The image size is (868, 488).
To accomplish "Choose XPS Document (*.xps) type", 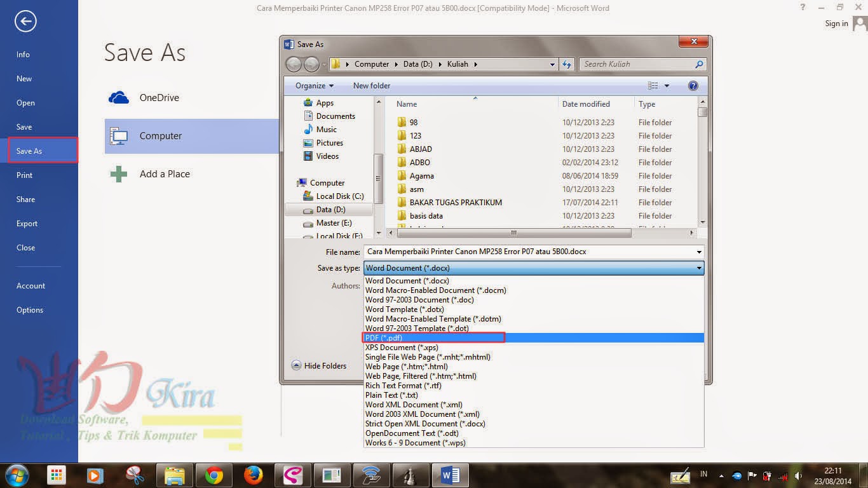I will pyautogui.click(x=534, y=348).
